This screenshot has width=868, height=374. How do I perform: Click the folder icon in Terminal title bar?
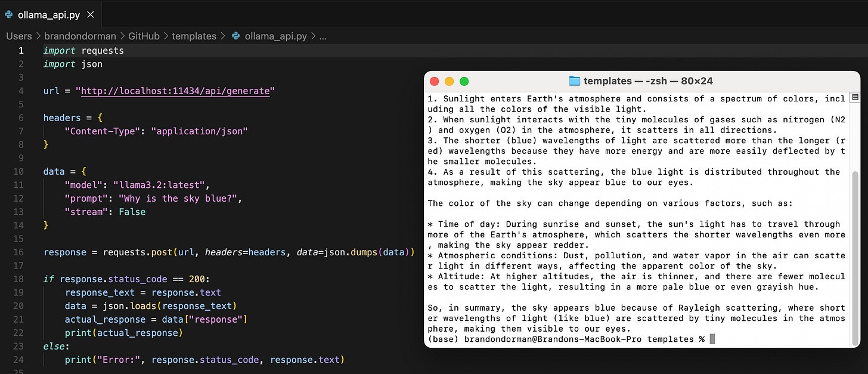(575, 81)
